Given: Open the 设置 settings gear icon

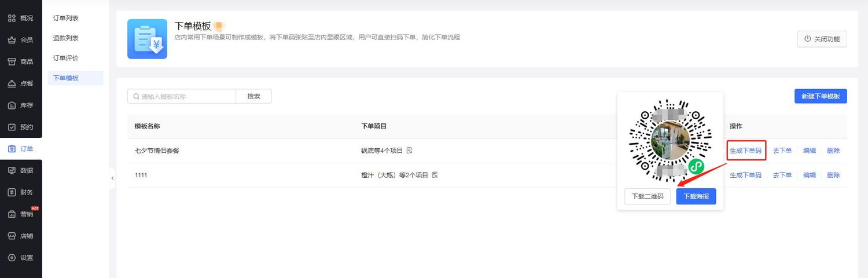Looking at the screenshot, I should (12, 258).
